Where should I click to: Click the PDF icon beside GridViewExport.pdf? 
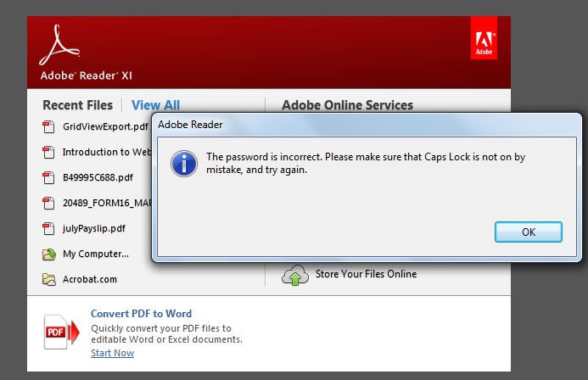coord(48,126)
